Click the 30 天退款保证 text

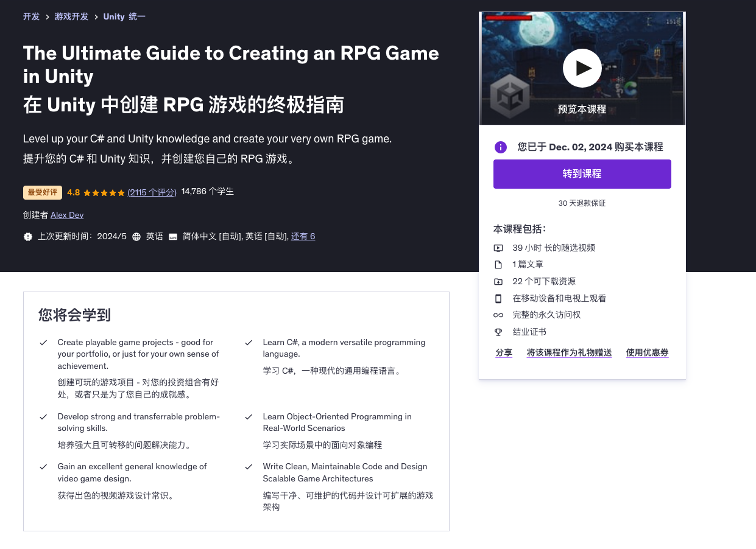tap(582, 203)
